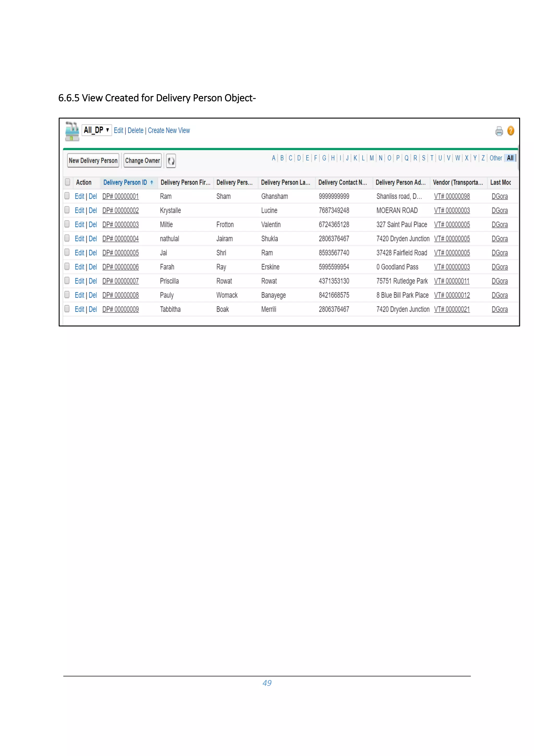534x756 pixels.
Task: Click the Delete view link
Action: tap(136, 130)
